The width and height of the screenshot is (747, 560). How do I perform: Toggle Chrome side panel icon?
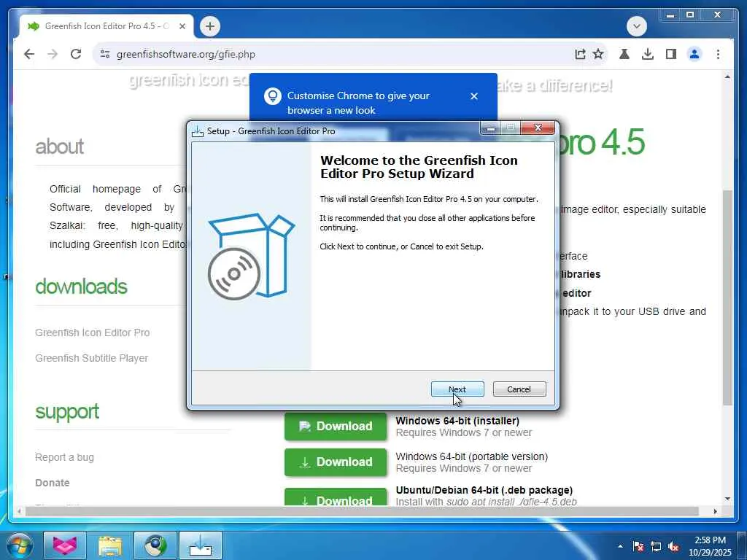671,54
